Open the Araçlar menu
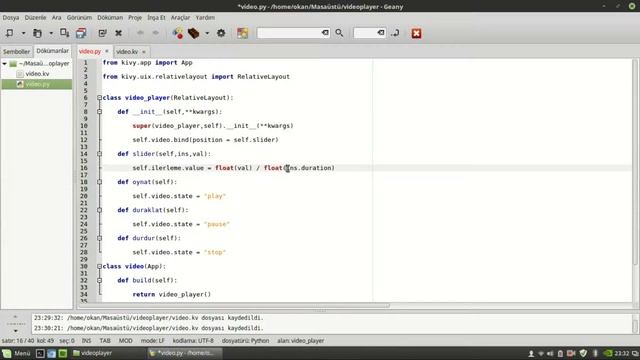Viewport: 640px width, 360px height. [180, 18]
